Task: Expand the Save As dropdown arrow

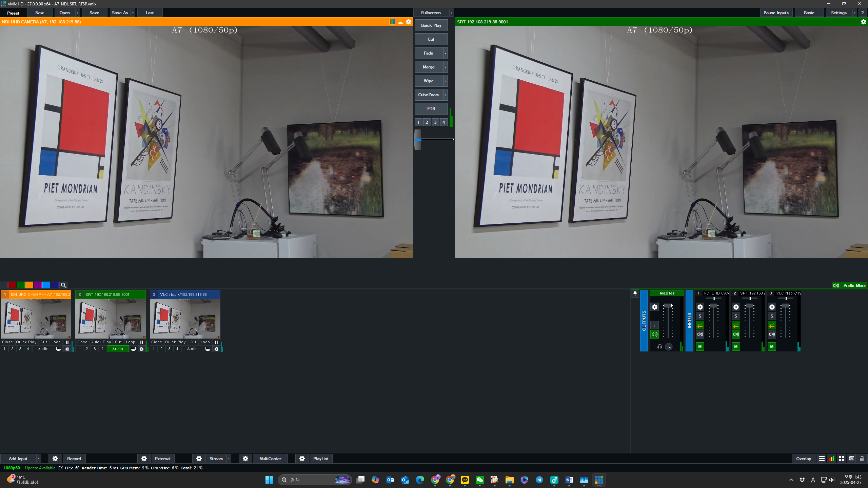Action: (x=133, y=13)
